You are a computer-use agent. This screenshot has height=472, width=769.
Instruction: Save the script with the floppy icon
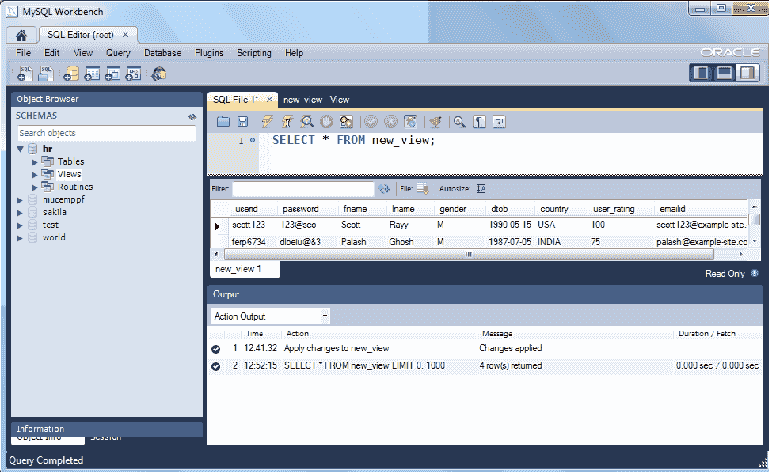click(243, 122)
